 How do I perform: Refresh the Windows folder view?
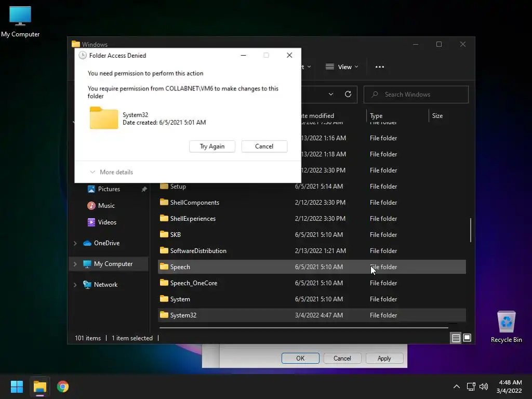pyautogui.click(x=348, y=95)
